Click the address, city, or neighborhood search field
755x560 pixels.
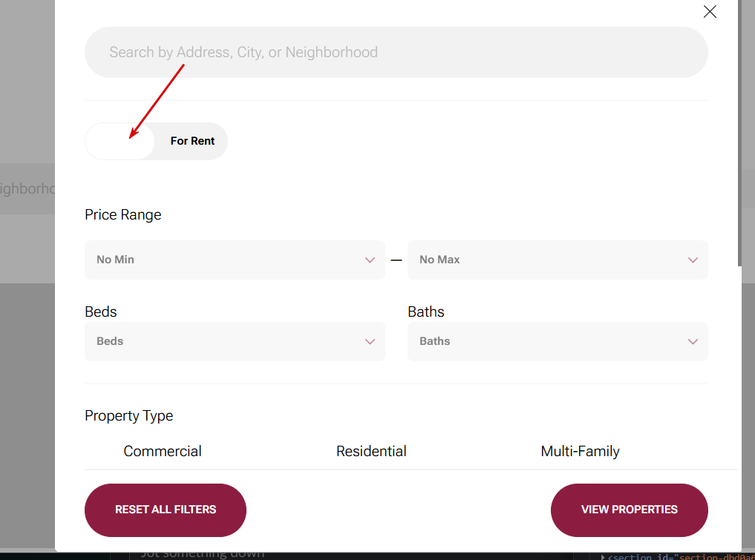[396, 53]
